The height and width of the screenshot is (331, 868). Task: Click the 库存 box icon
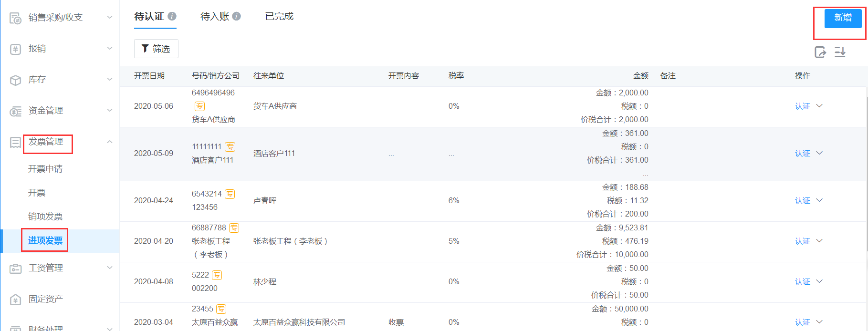point(16,80)
